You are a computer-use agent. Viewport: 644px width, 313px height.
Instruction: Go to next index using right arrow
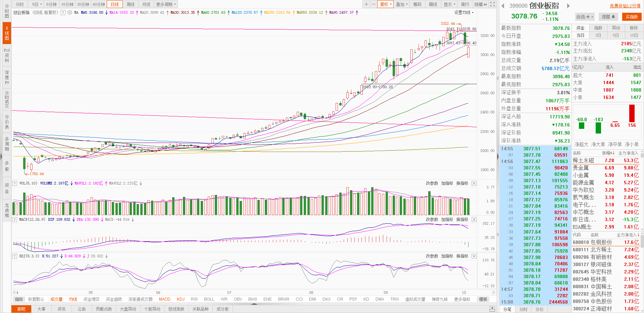pos(568,6)
